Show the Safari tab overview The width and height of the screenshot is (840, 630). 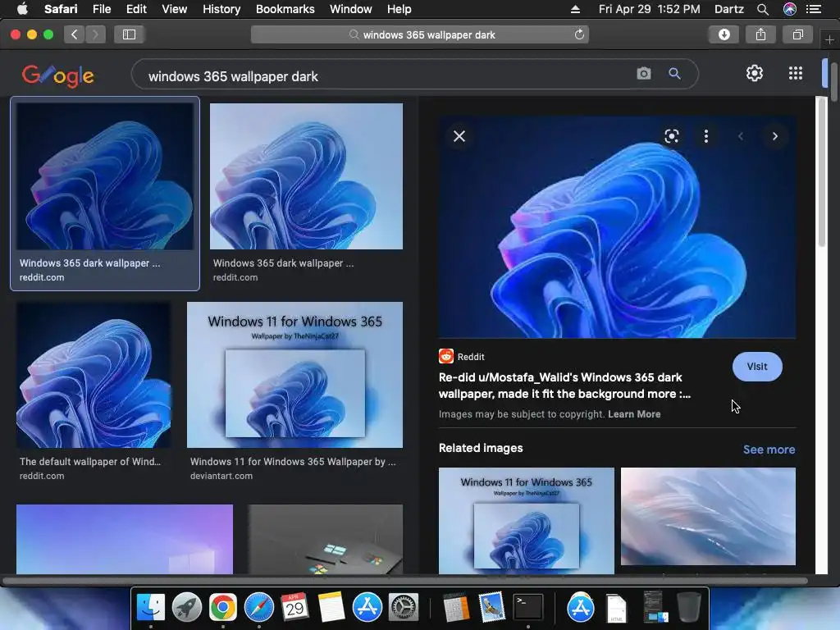click(797, 34)
